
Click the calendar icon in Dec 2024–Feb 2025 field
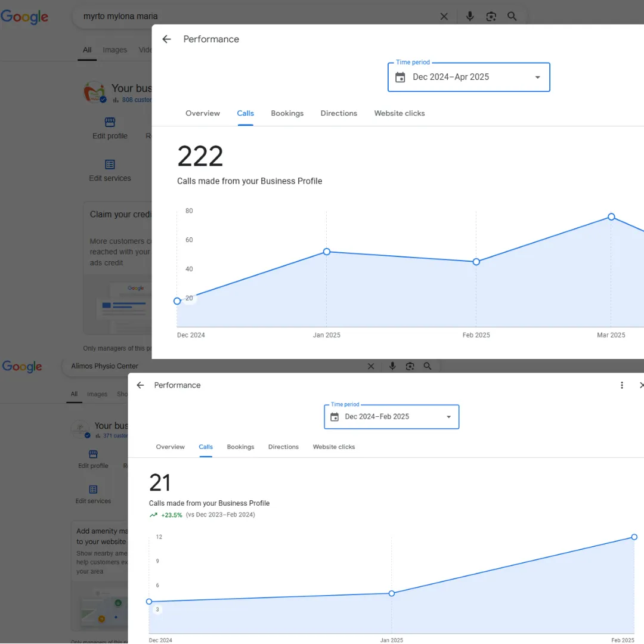(335, 417)
